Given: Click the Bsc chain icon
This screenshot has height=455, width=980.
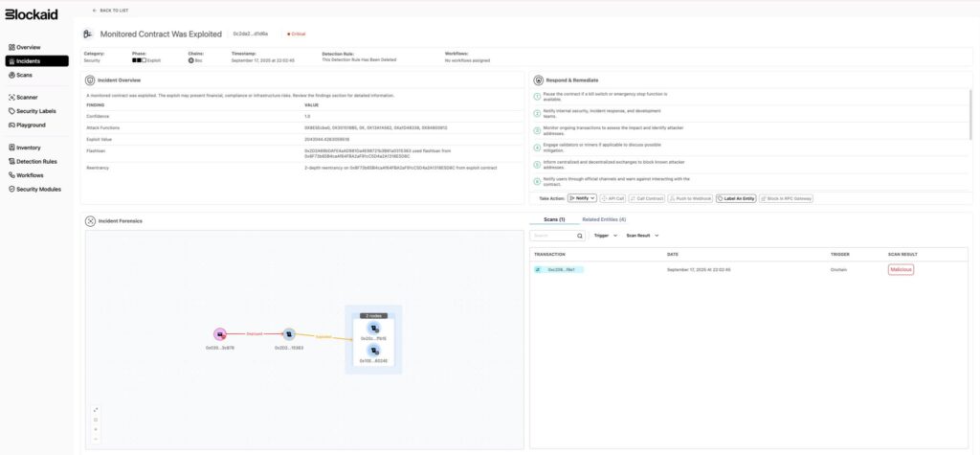Looking at the screenshot, I should click(x=191, y=60).
